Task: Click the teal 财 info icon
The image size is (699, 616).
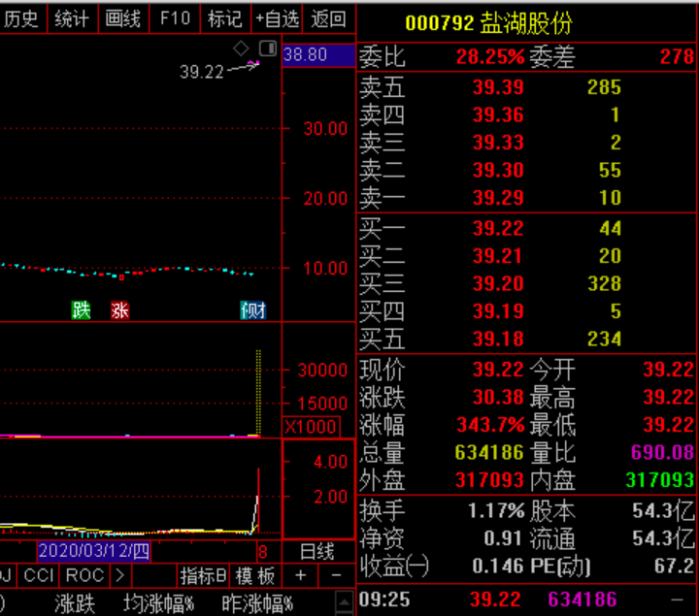Action: [x=253, y=310]
